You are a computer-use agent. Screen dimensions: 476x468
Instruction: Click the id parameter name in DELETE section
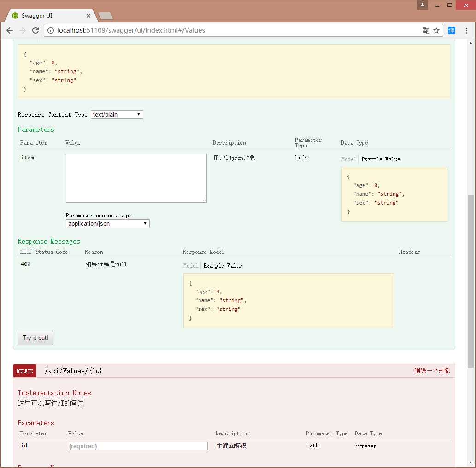[x=24, y=445]
